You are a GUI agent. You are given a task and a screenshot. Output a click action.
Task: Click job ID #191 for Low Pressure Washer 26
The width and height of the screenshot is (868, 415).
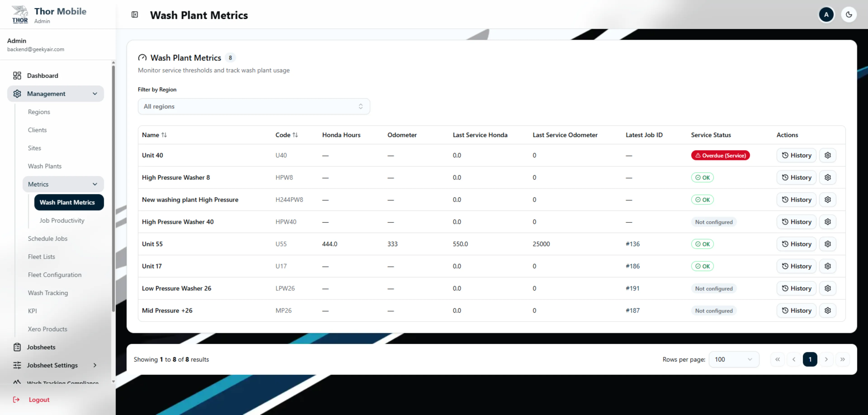click(632, 289)
